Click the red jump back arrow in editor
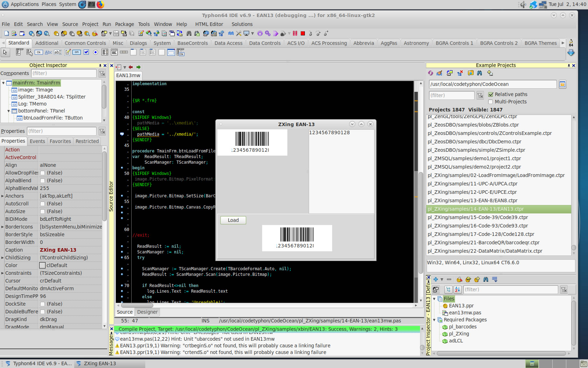The image size is (588, 368). click(131, 67)
